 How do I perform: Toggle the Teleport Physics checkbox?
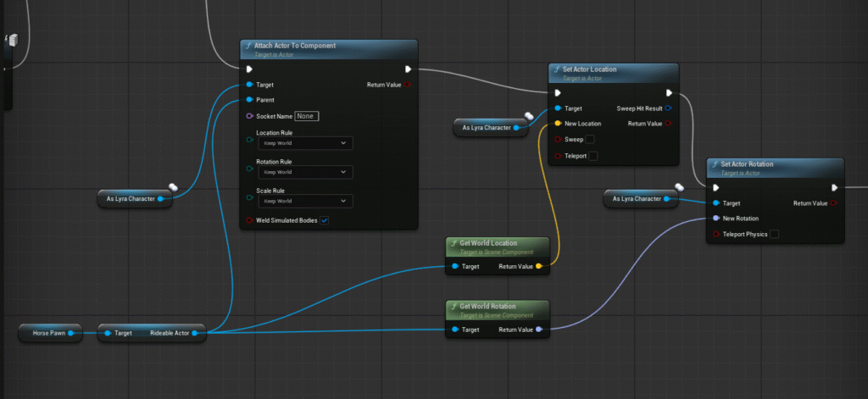pos(774,234)
